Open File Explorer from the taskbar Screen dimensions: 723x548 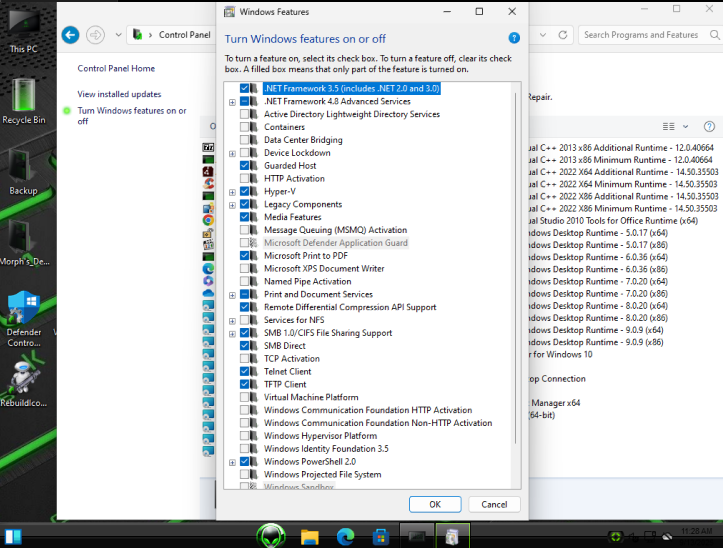coord(309,537)
